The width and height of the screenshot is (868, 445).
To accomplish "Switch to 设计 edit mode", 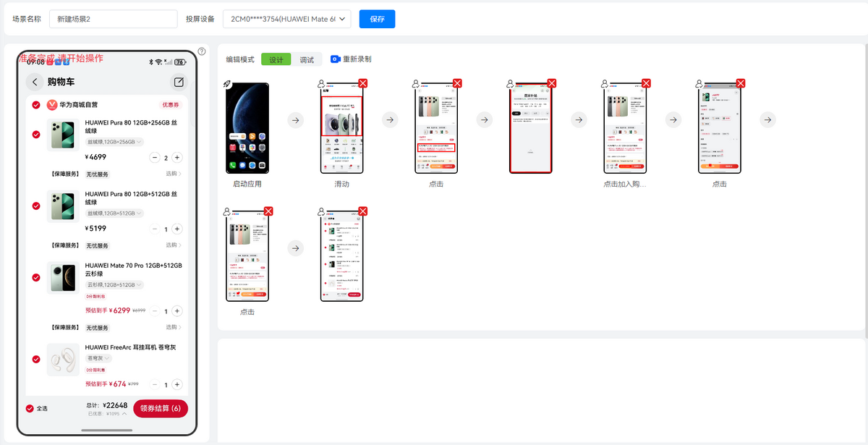I will (x=276, y=59).
